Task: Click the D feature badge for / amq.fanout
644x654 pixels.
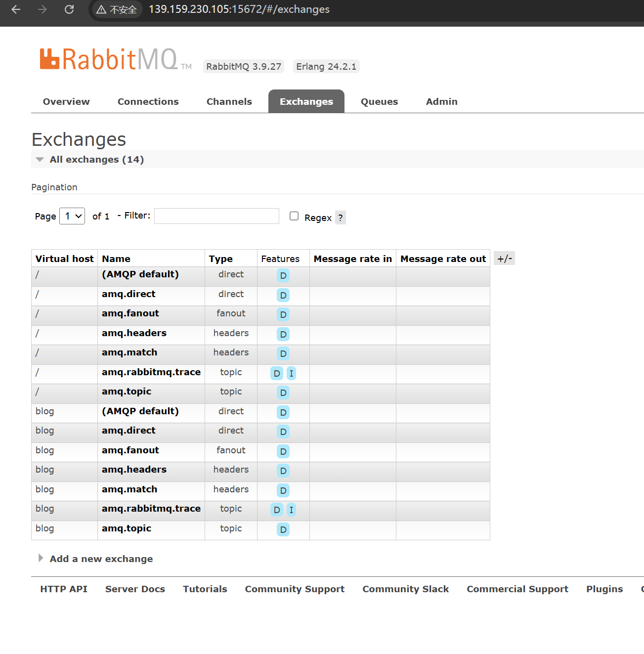Action: [x=283, y=315]
